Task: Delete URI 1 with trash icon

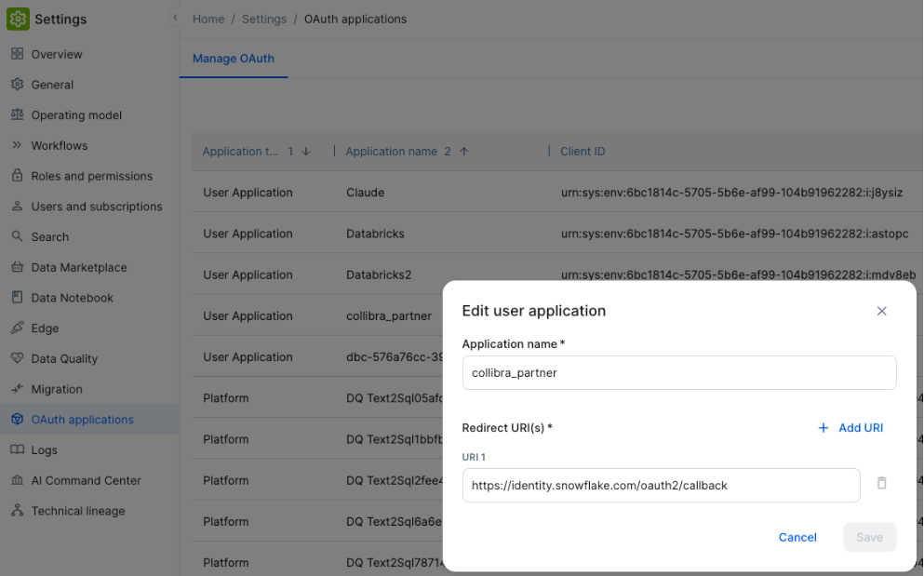Action: coord(881,484)
